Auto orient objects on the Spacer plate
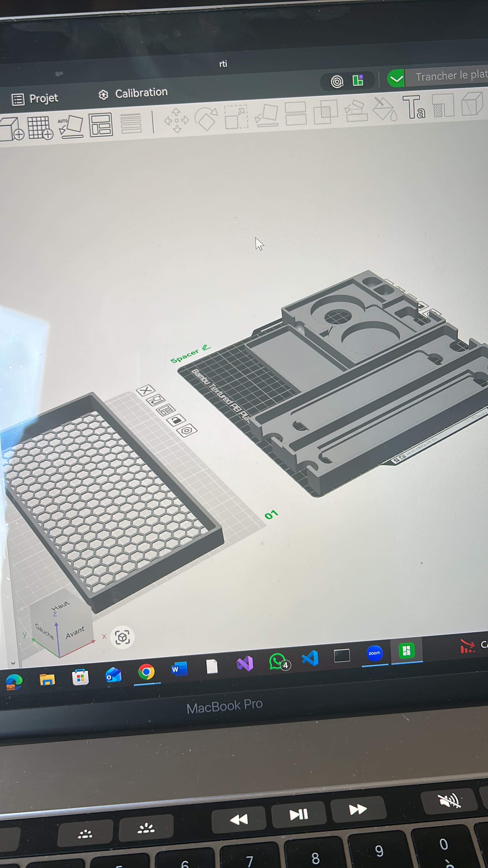Screen dimensions: 488x868 coord(156,400)
